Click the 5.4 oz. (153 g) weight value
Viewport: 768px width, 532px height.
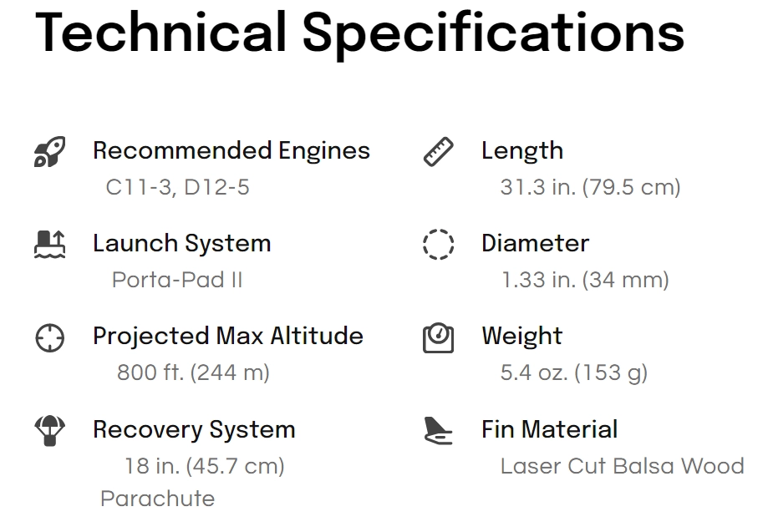[574, 372]
